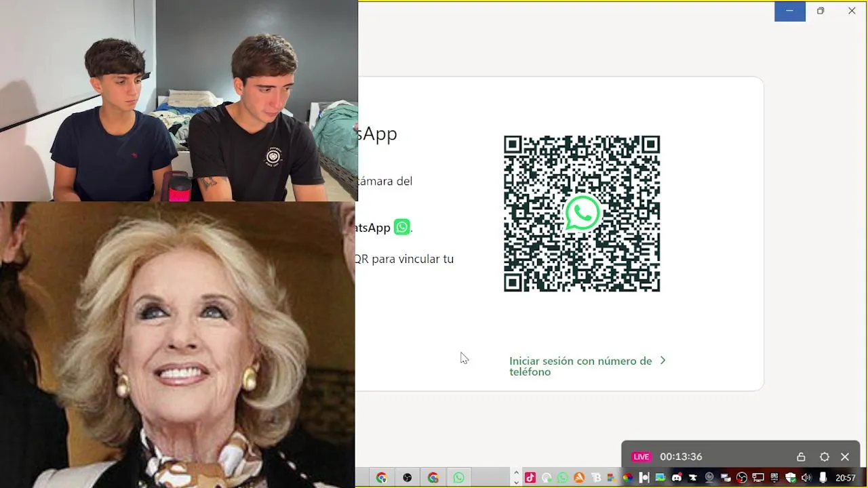The height and width of the screenshot is (488, 868).
Task: Click the green WhatsApp icon in instructions
Action: point(402,227)
